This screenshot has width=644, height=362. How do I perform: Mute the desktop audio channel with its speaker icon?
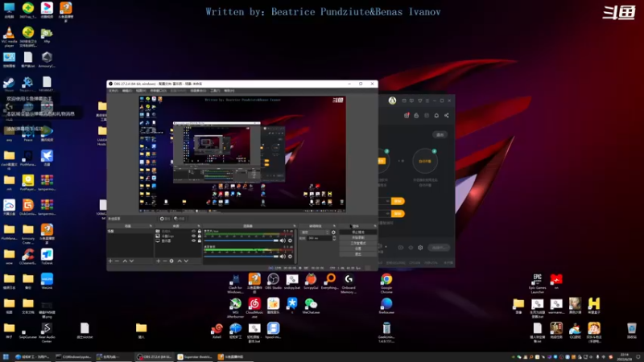click(283, 257)
